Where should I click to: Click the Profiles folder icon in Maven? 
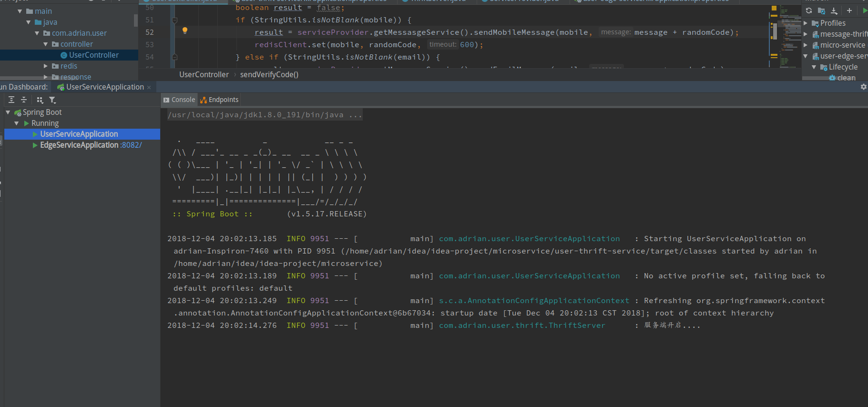[x=816, y=23]
